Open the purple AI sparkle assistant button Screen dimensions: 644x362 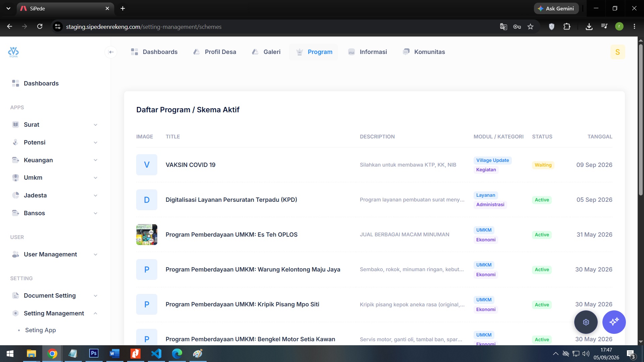click(x=614, y=322)
